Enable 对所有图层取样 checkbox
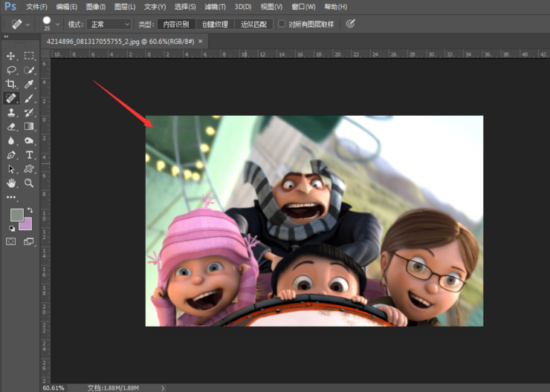Viewport: 550px width, 392px height. (281, 24)
